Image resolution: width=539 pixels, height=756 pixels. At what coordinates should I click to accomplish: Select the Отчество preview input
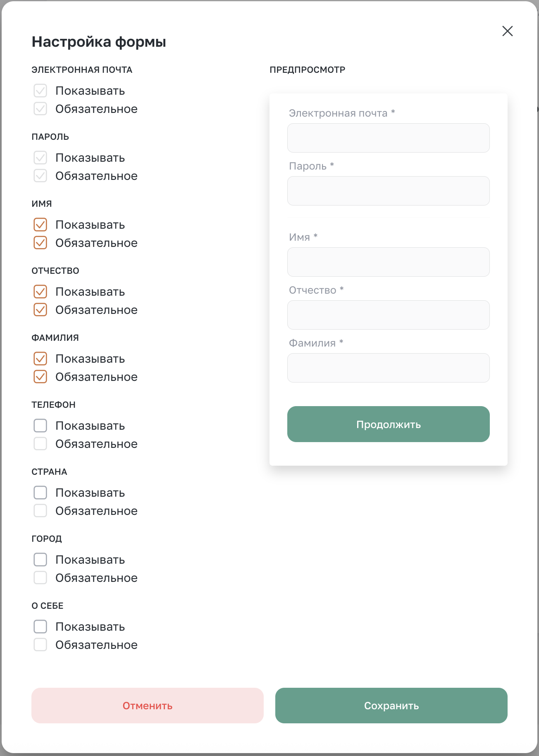388,315
